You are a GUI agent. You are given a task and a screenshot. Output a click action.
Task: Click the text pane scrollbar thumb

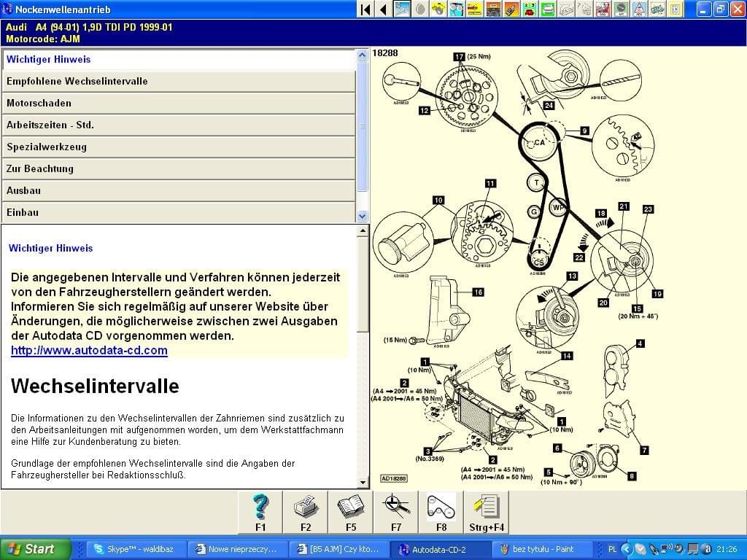[363, 285]
